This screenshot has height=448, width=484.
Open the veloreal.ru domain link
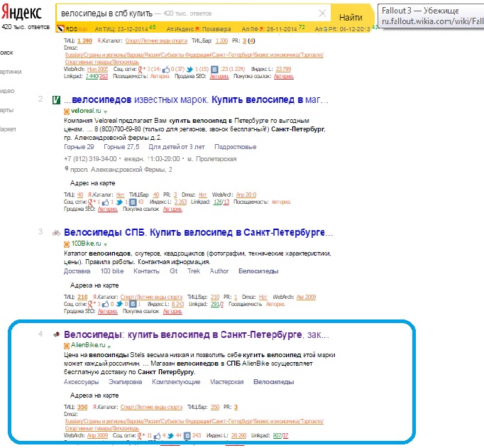click(x=86, y=111)
